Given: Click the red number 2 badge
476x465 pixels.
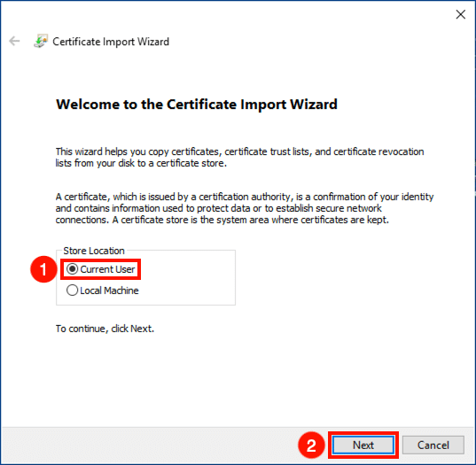Looking at the screenshot, I should (311, 446).
